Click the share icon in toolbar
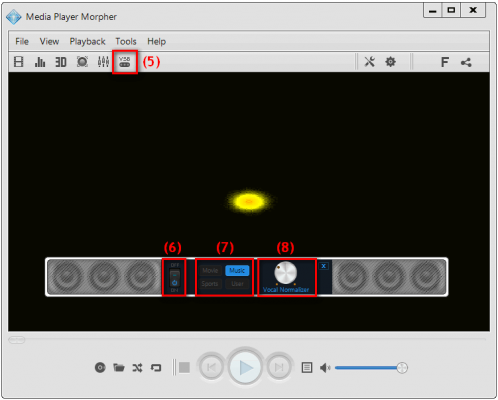Screen dimensions: 498x400 click(x=466, y=62)
